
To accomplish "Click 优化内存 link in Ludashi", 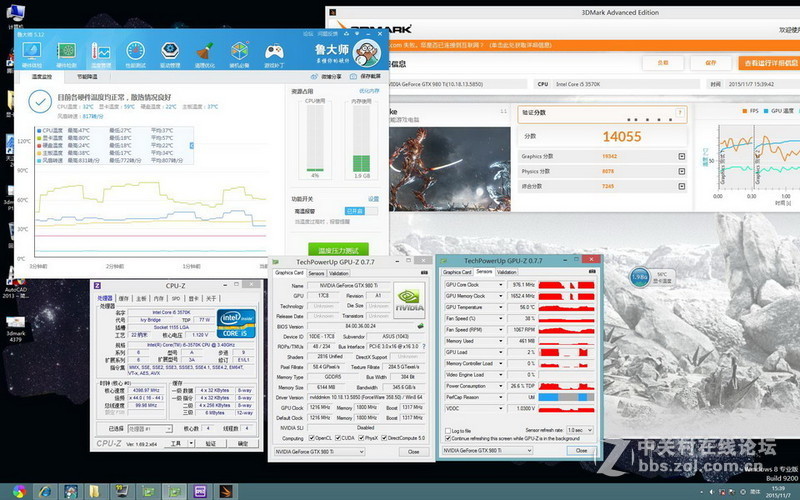I will pyautogui.click(x=369, y=91).
